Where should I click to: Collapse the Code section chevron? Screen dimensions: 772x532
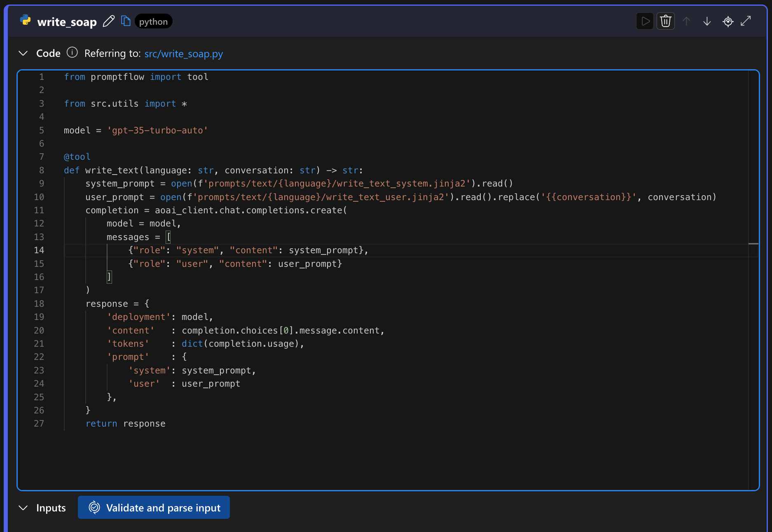point(23,53)
